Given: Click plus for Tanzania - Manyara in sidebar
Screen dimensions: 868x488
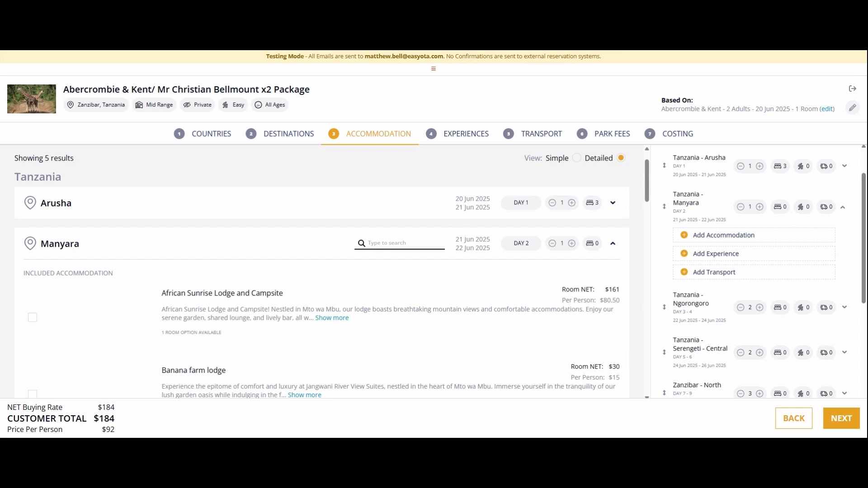Looking at the screenshot, I should click(760, 207).
